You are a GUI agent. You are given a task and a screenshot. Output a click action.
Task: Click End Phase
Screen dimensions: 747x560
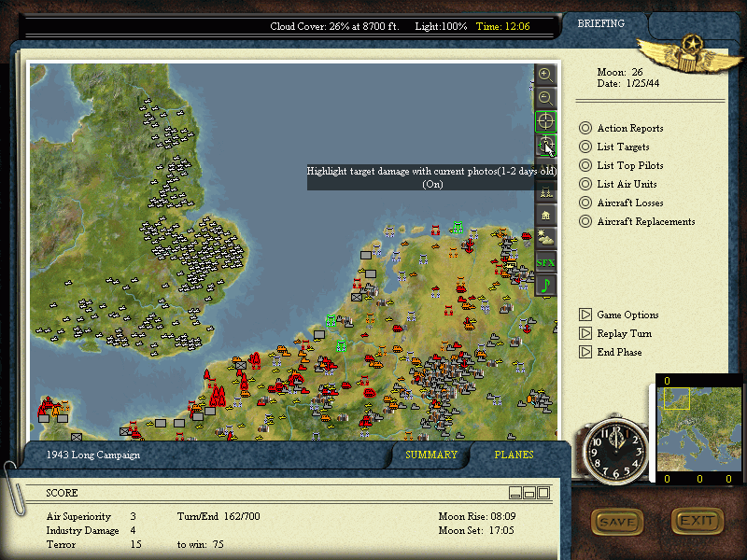[x=611, y=352]
